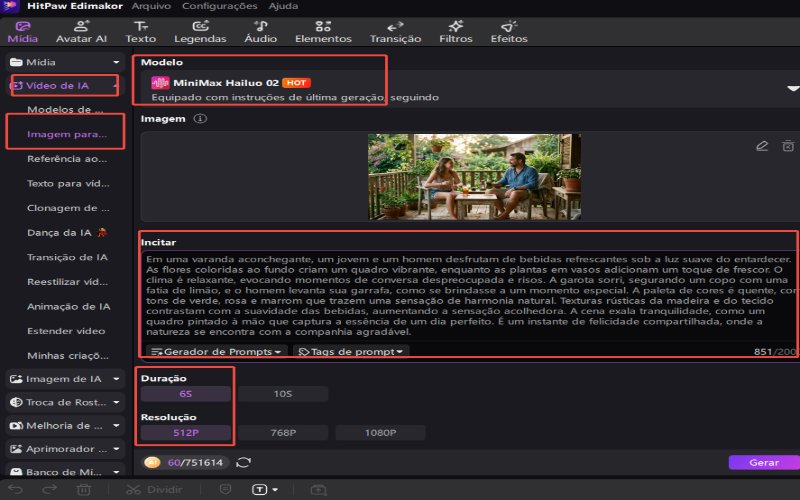The width and height of the screenshot is (800, 500).
Task: Open Texto para víd... sidebar item
Action: point(68,183)
